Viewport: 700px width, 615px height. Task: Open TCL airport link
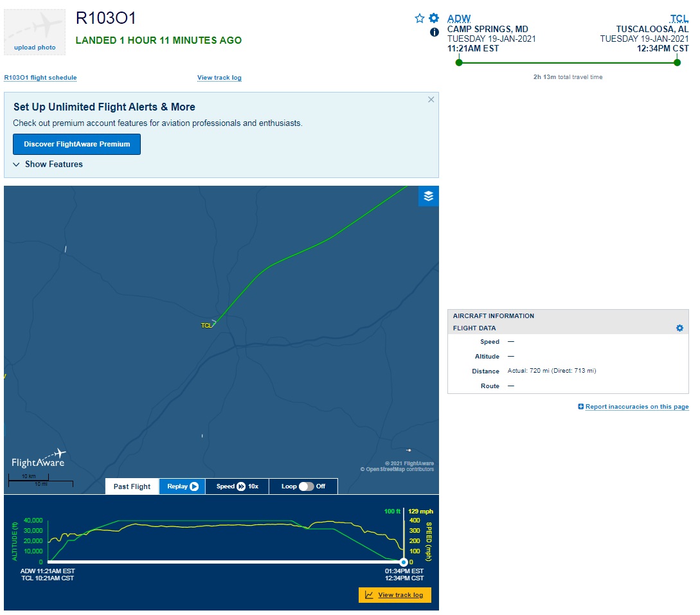pyautogui.click(x=679, y=19)
